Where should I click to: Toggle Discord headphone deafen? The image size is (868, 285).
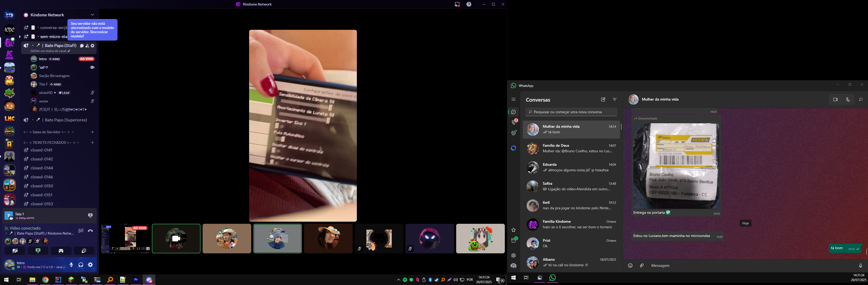[x=81, y=265]
